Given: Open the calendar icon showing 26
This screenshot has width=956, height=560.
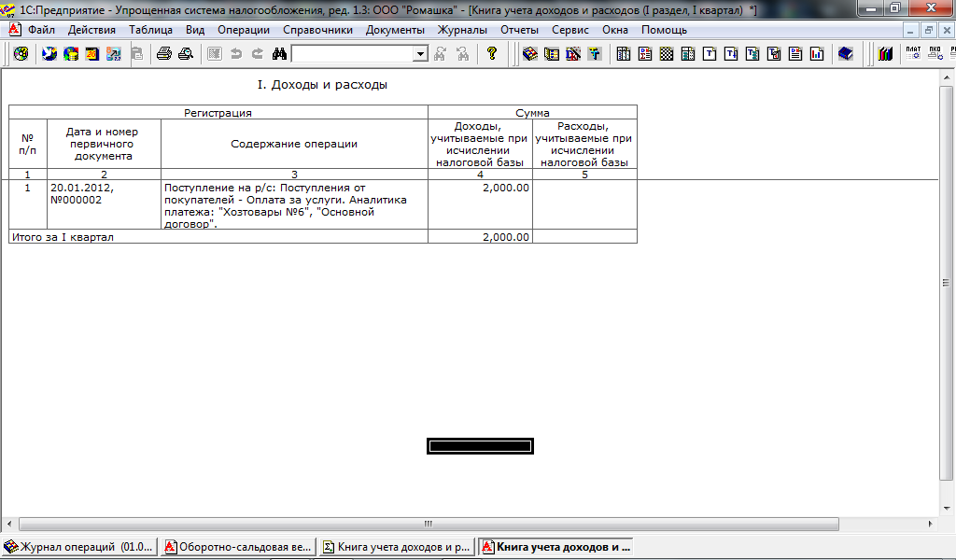Looking at the screenshot, I should pyautogui.click(x=92, y=54).
